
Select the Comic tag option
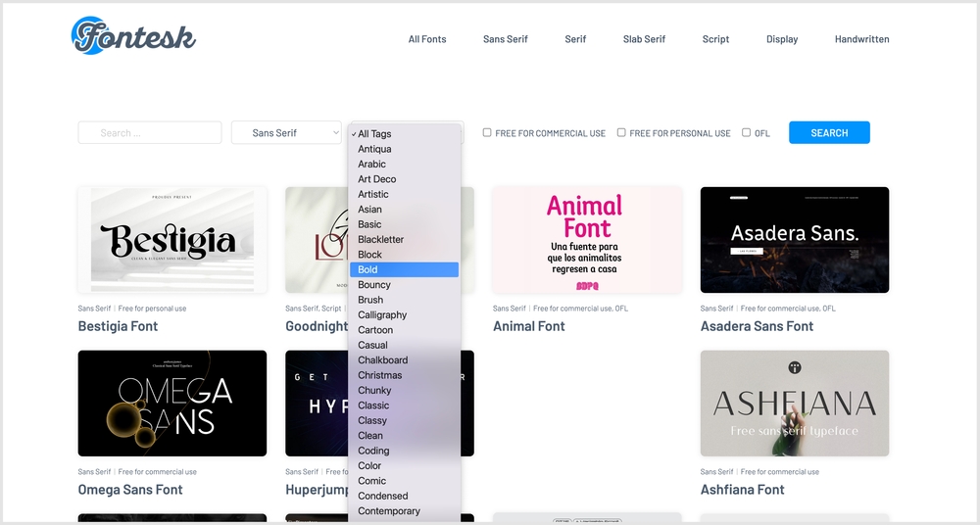[405, 481]
